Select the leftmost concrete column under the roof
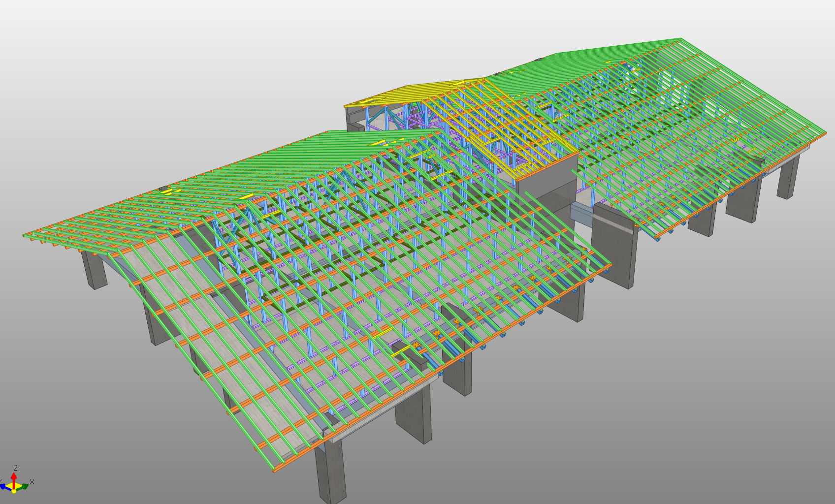 [94, 270]
